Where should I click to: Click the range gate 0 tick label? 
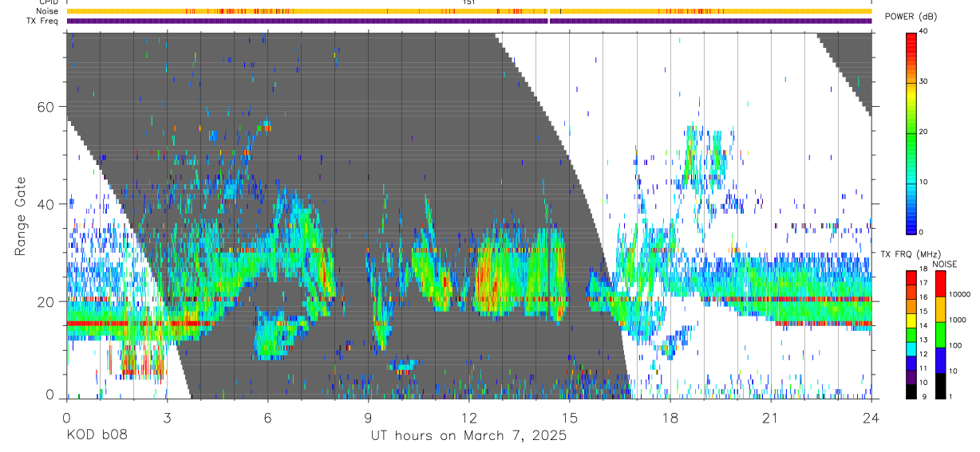(49, 395)
